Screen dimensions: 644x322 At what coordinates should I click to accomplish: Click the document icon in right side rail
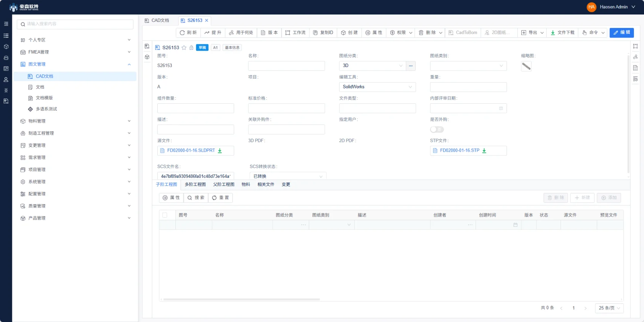(x=635, y=68)
